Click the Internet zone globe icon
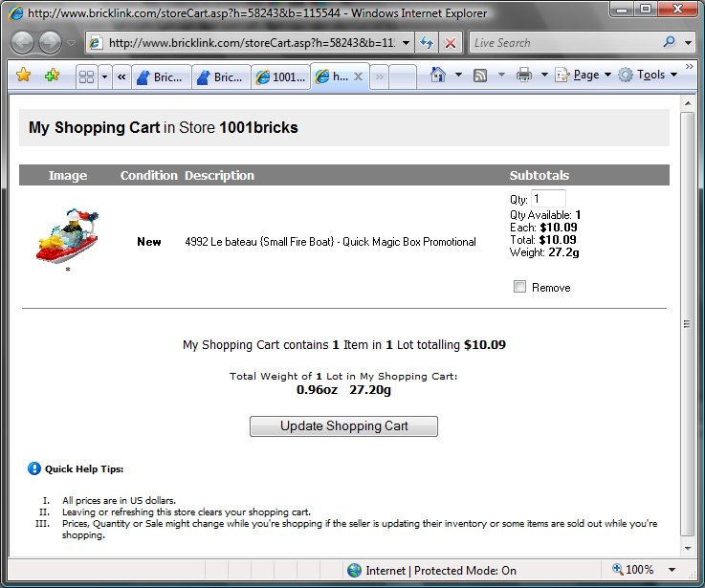 [354, 570]
